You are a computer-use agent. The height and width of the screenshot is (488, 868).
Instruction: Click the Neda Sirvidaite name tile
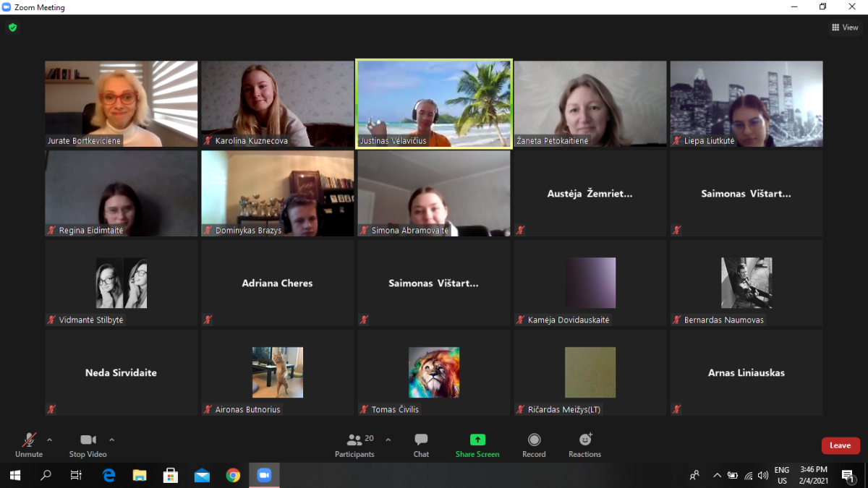pyautogui.click(x=122, y=372)
